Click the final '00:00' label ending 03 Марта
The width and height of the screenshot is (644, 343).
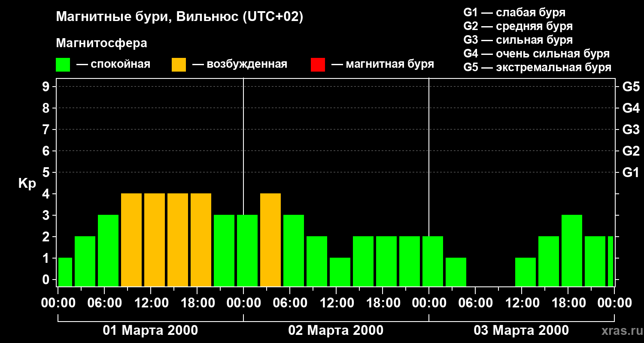coord(614,303)
